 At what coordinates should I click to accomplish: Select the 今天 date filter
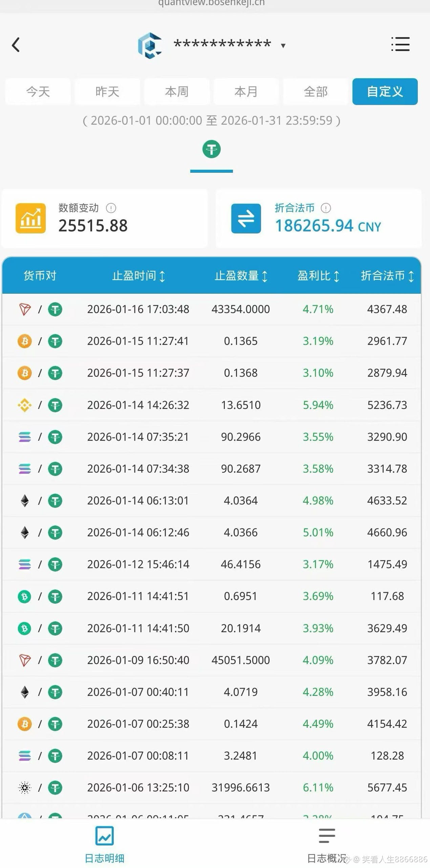(38, 91)
